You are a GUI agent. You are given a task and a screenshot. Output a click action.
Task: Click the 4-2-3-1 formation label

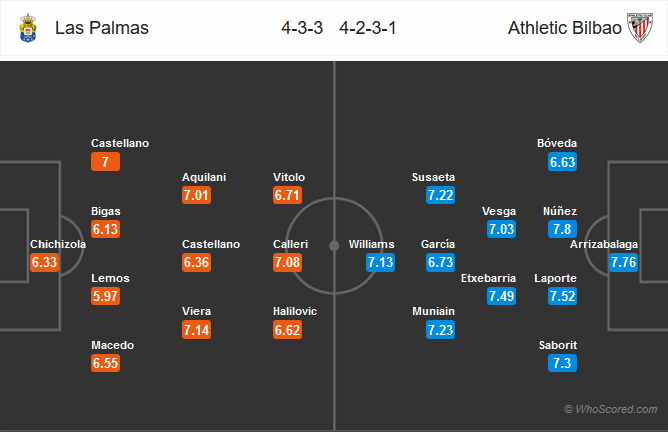[368, 28]
